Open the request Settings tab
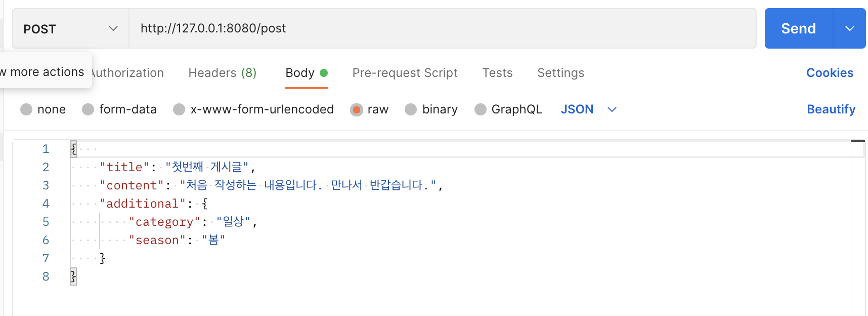 coord(560,73)
